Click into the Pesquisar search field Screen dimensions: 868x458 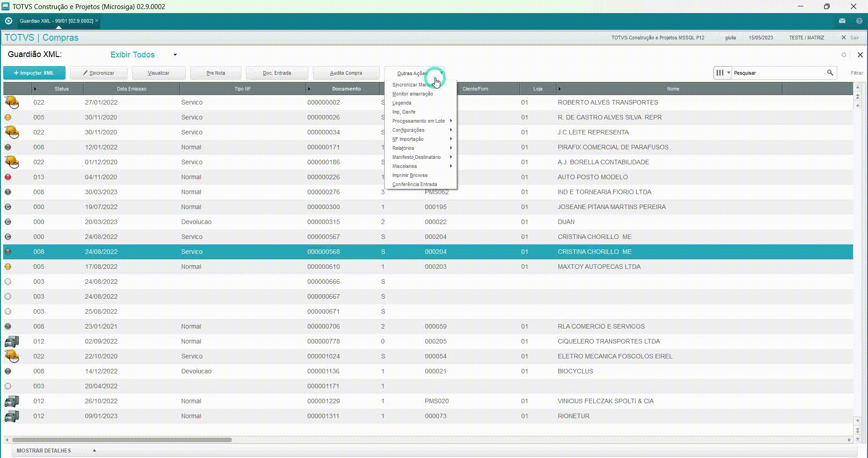pyautogui.click(x=778, y=72)
